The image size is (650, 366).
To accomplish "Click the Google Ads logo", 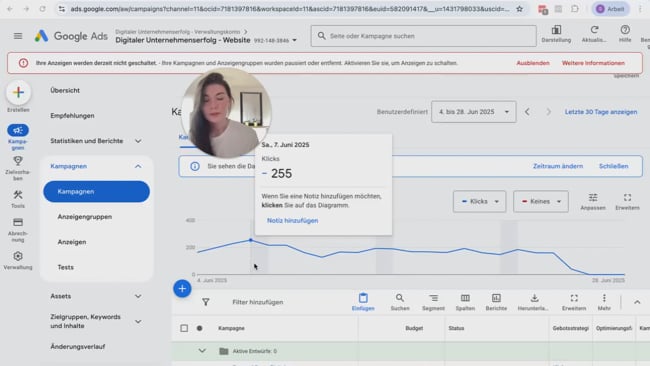I will pyautogui.click(x=71, y=36).
